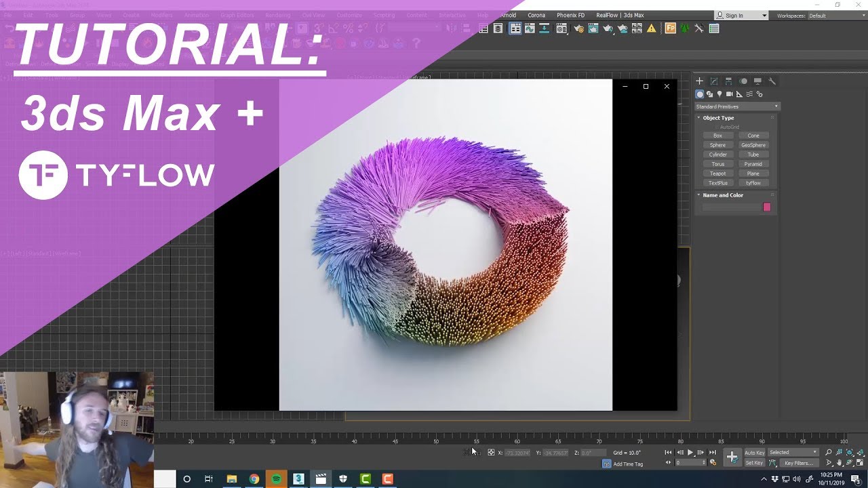Select the Shapes category icon
868x488 pixels.
pos(710,94)
